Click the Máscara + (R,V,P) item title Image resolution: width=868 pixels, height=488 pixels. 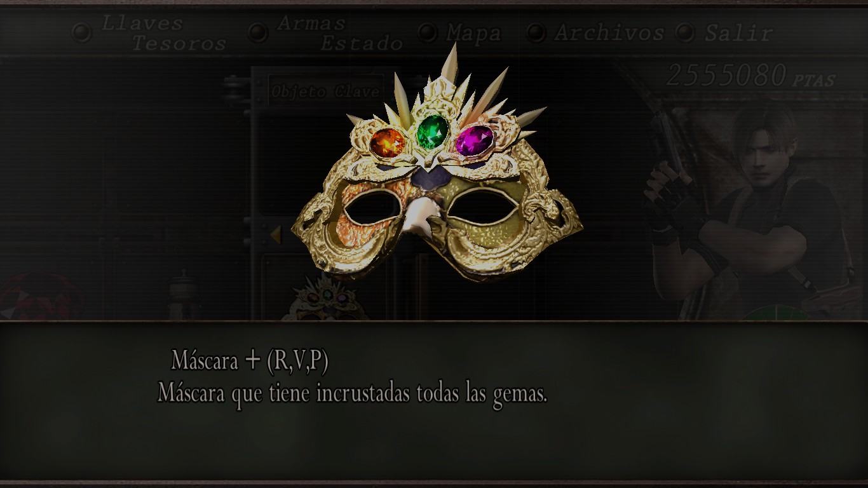pos(250,361)
